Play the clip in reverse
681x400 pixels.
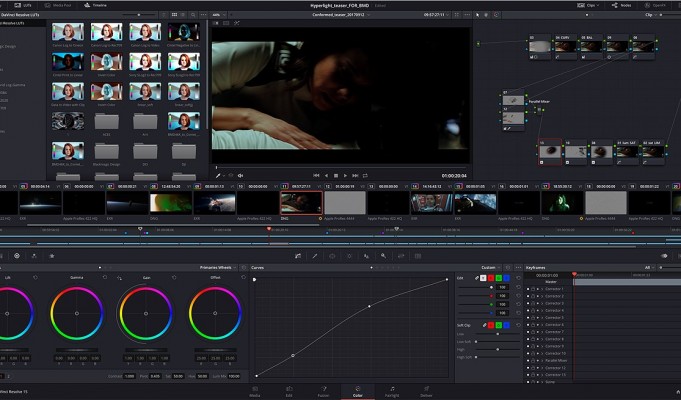tap(327, 175)
